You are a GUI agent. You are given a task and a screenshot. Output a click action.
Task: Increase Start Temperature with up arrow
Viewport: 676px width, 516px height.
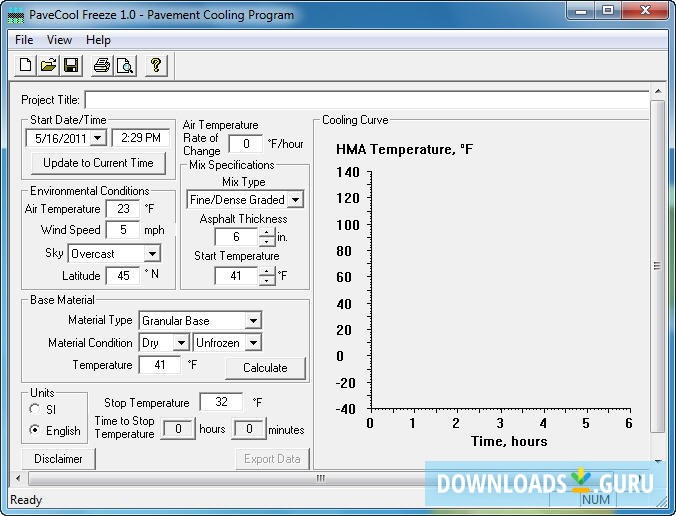[x=267, y=271]
